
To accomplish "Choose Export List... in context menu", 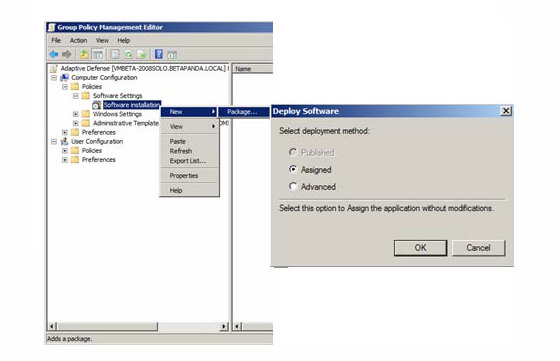I will coord(190,161).
